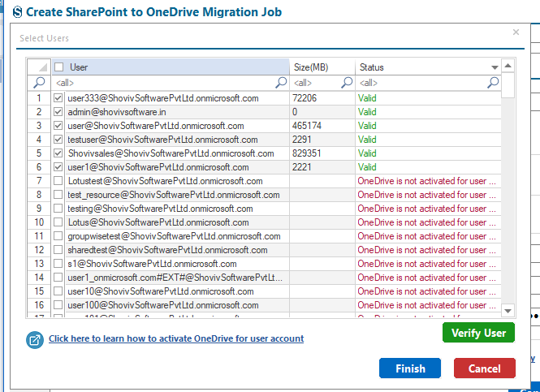Uncheck the Shovivsales@ShovivSoftwarePvtLtd checkbox
The image size is (540, 392).
pos(58,153)
